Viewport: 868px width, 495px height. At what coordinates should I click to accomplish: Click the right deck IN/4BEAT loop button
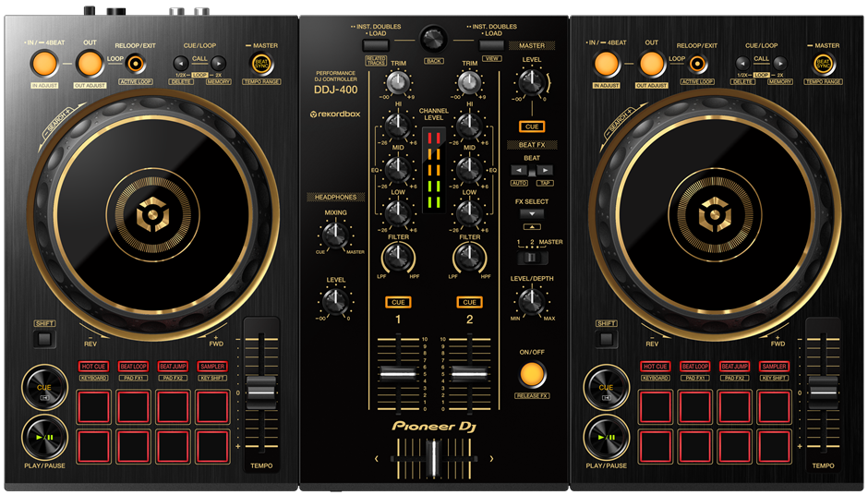606,64
